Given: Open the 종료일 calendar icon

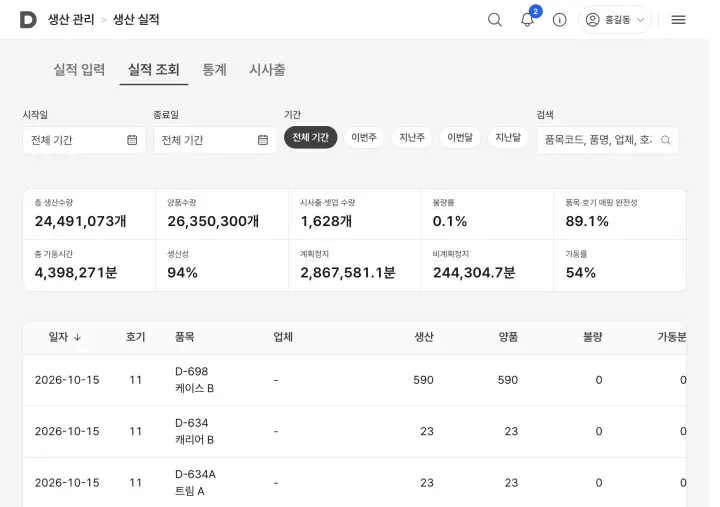Looking at the screenshot, I should (263, 140).
